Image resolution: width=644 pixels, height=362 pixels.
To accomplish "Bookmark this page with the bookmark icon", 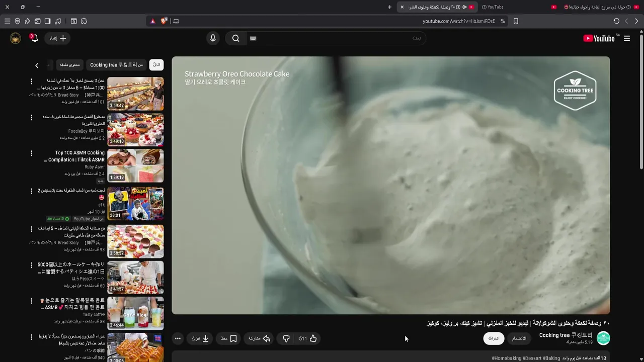I will [x=516, y=21].
